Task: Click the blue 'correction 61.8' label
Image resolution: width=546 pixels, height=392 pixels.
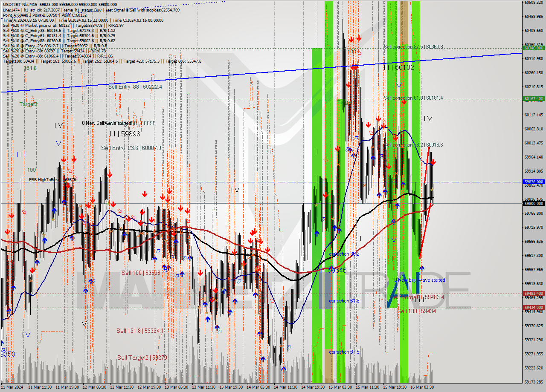Action: click(344, 301)
